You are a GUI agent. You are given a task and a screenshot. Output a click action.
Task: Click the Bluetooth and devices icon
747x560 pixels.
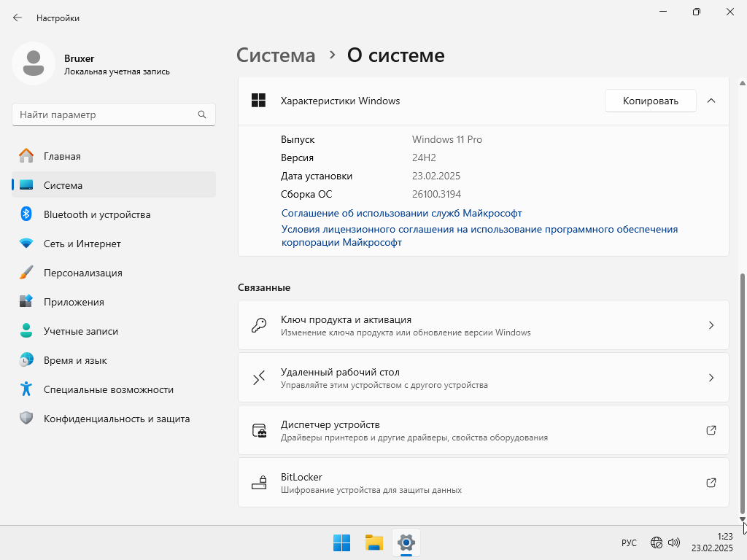[26, 214]
